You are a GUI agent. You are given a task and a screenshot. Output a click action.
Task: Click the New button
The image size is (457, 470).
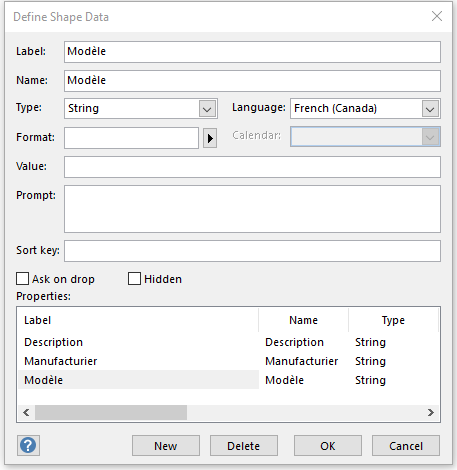[x=166, y=446]
